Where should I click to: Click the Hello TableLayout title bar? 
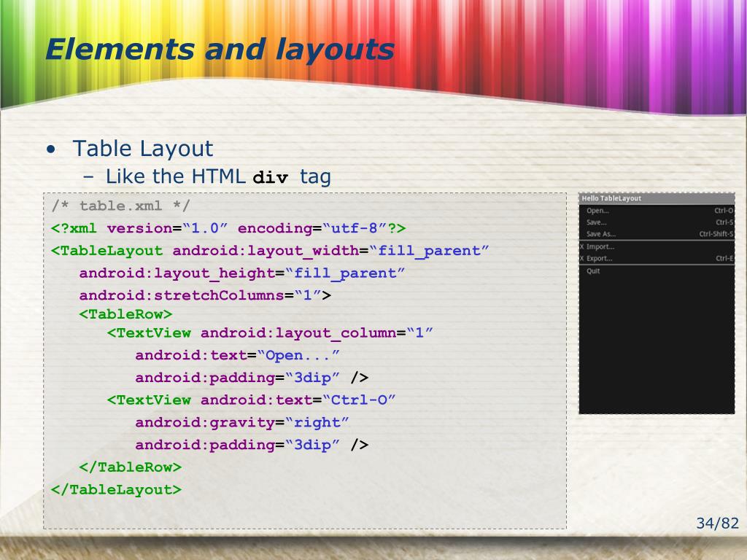coord(657,198)
